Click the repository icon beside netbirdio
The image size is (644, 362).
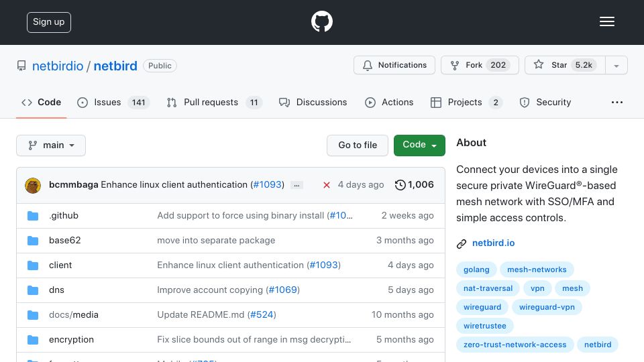pos(21,66)
